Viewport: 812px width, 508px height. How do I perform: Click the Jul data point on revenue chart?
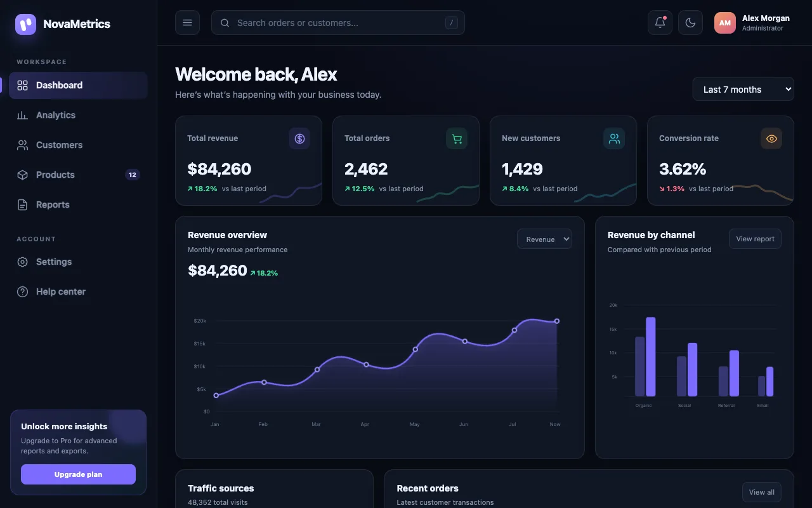(514, 330)
